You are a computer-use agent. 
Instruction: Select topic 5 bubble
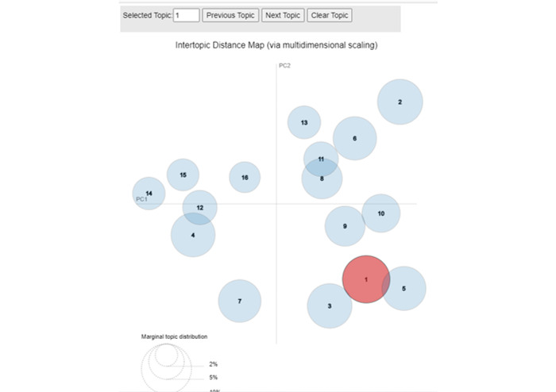pyautogui.click(x=403, y=289)
